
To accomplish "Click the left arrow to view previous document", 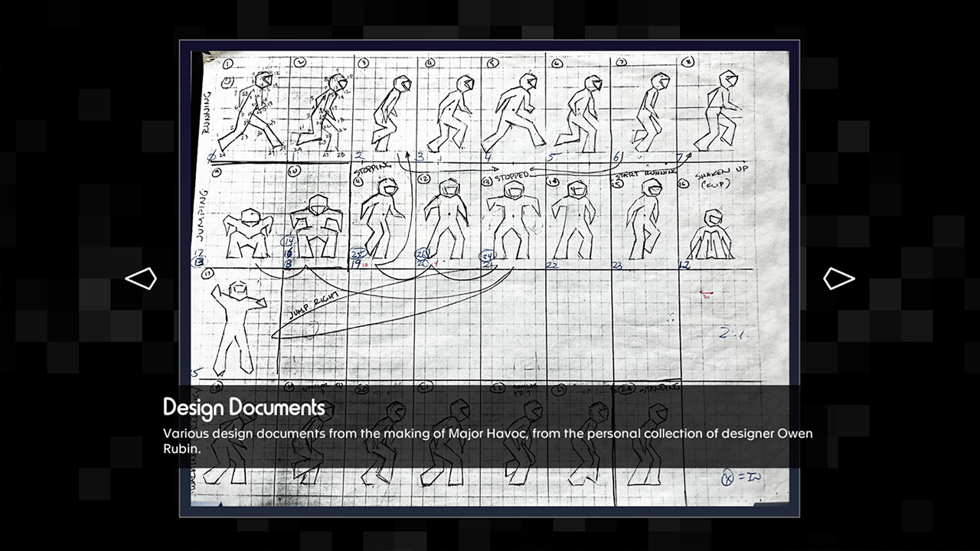I will click(141, 279).
